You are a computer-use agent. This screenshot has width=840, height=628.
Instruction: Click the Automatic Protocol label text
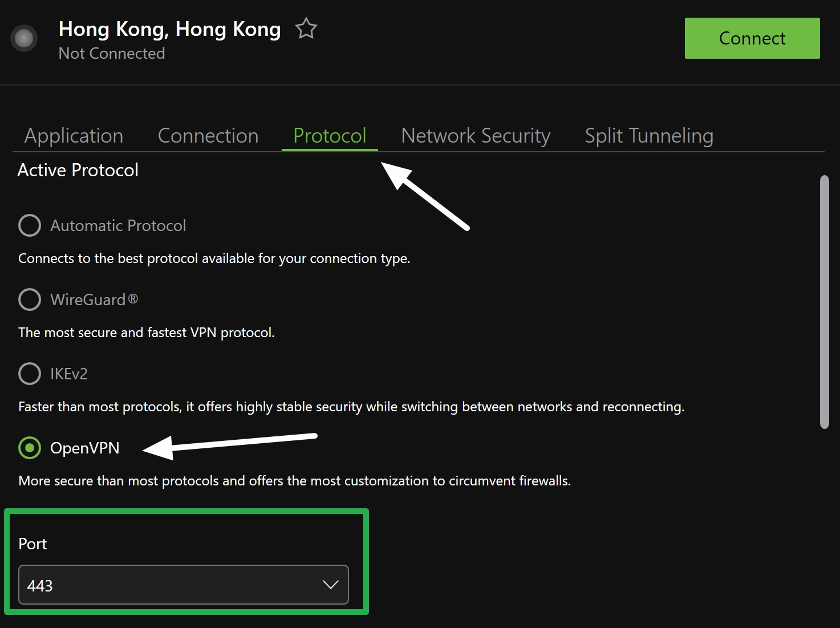(x=118, y=226)
